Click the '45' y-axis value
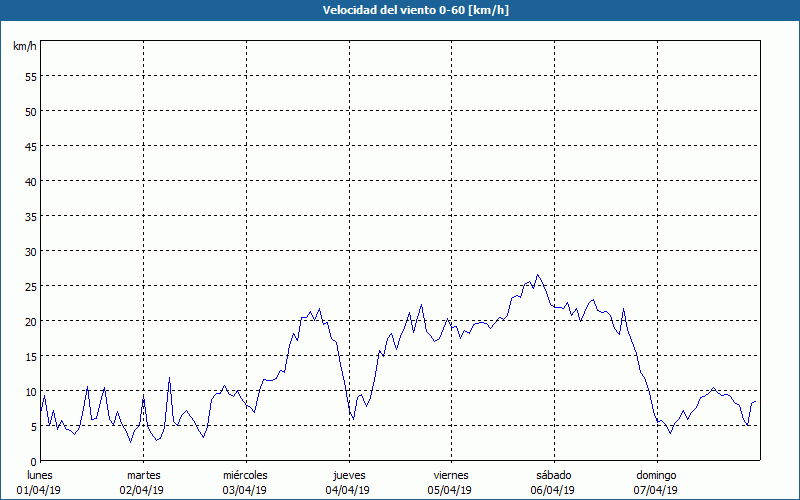The image size is (800, 500). tap(31, 146)
